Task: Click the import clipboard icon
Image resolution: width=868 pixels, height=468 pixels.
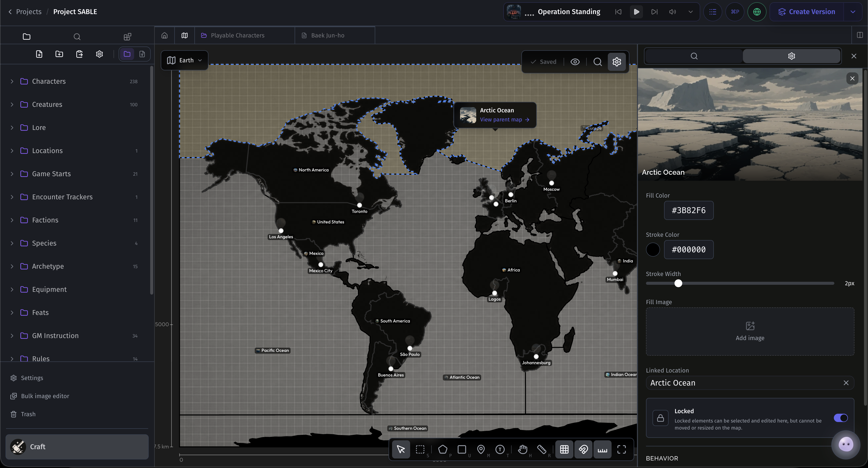Action: pos(80,54)
